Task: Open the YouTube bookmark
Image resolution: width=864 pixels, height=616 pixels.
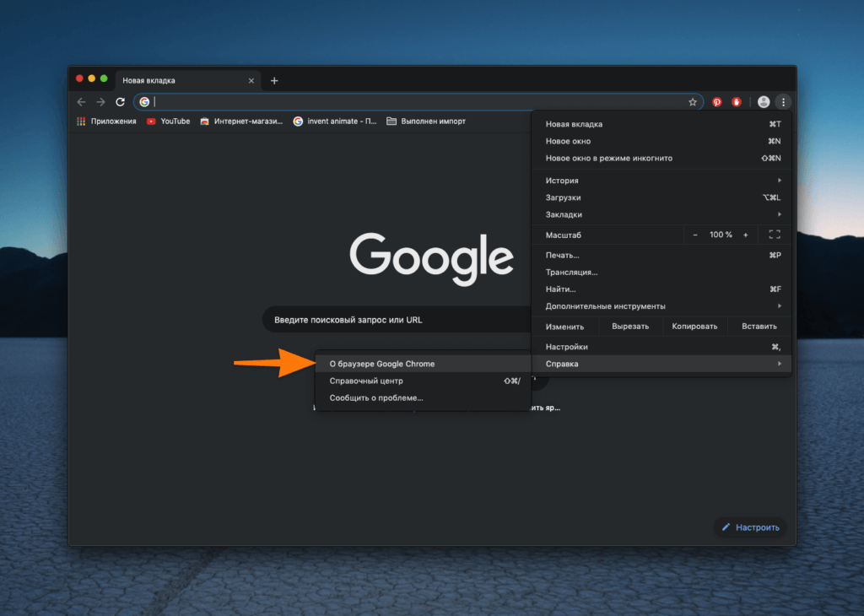Action: coord(168,122)
